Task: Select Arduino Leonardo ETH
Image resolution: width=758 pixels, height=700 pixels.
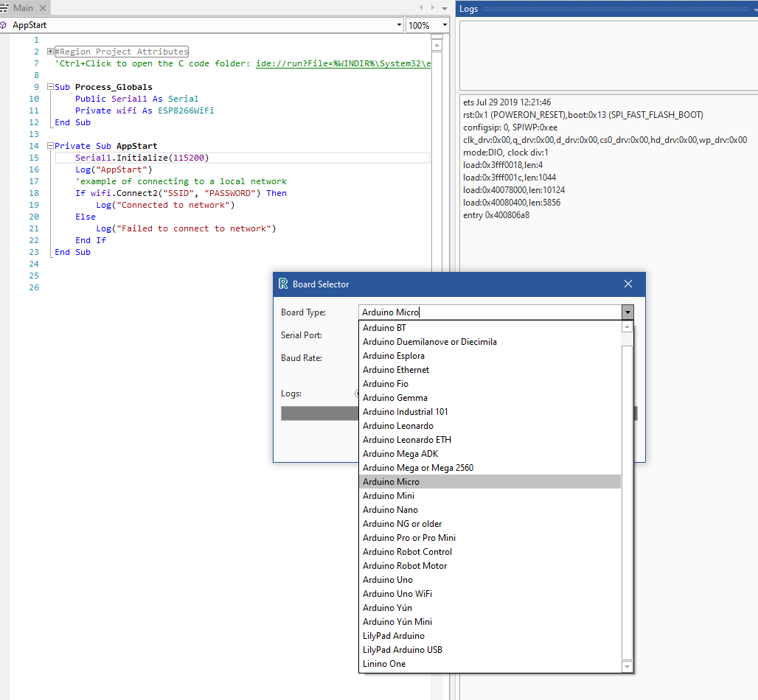Action: 490,440
